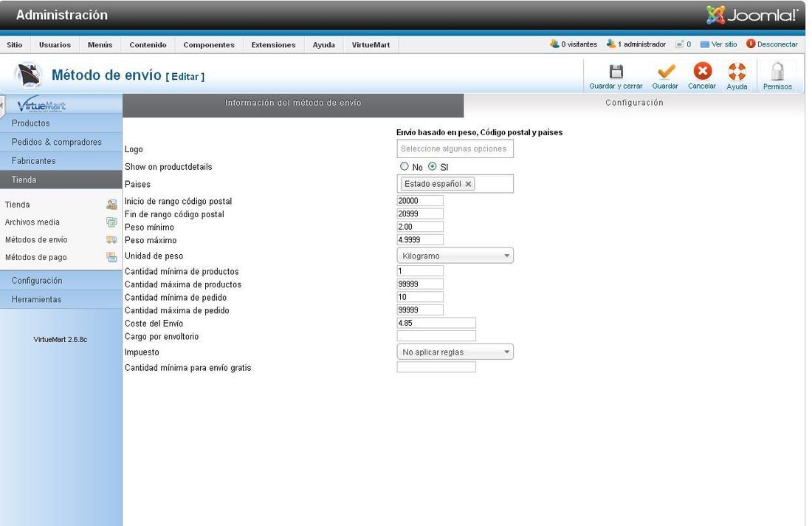This screenshot has height=526, width=812.
Task: Open the Usuarios menu
Action: click(55, 44)
